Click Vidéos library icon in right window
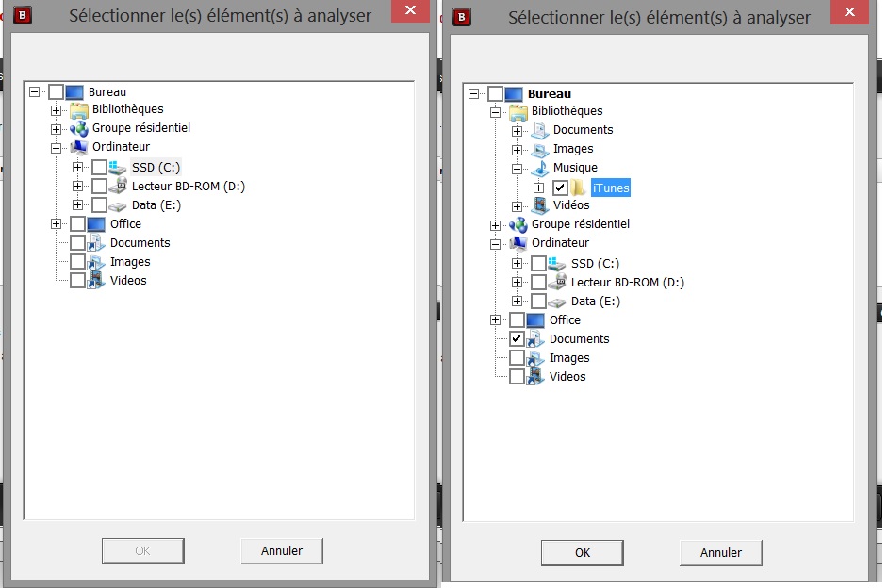 point(540,204)
